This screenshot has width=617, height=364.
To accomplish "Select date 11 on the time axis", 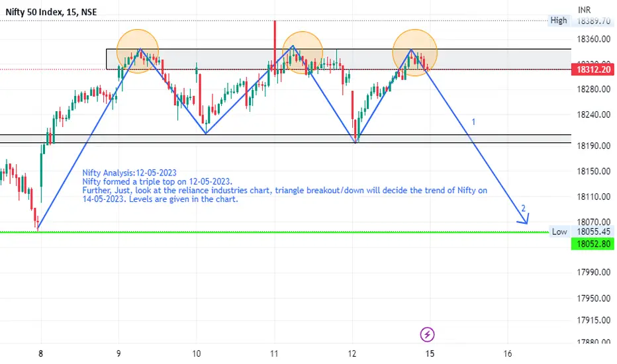I will click(274, 353).
